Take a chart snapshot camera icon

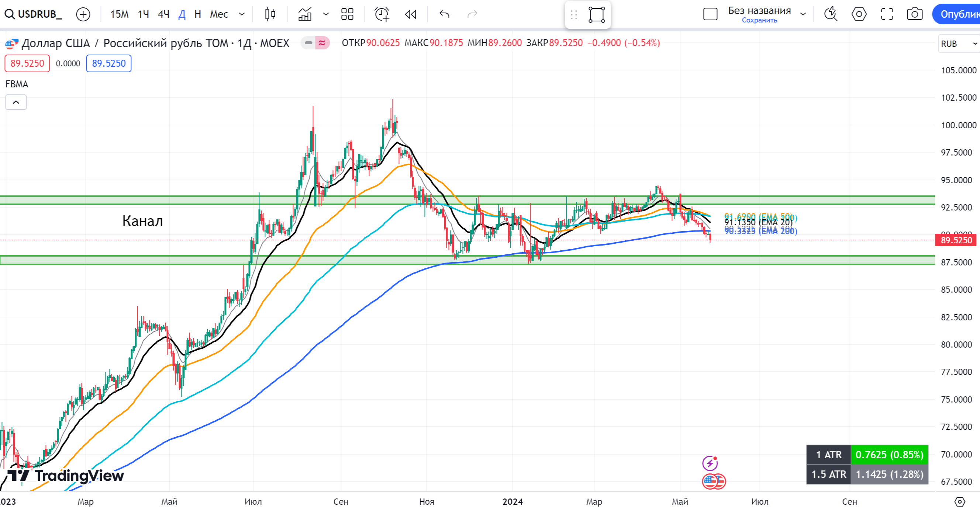point(914,14)
